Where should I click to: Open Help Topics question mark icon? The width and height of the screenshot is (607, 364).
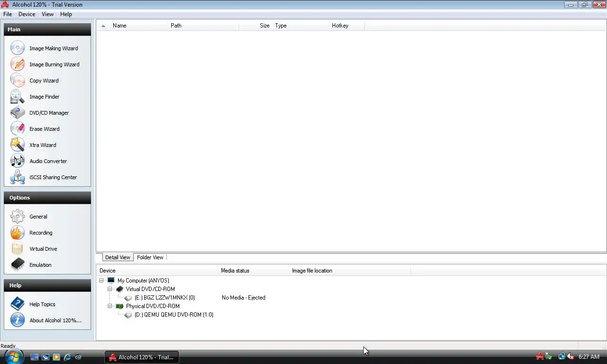pos(18,304)
